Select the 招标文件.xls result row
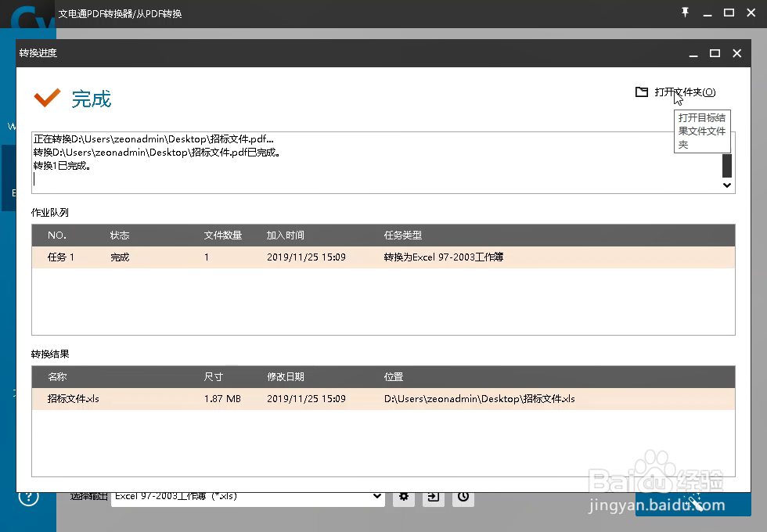 coord(383,398)
